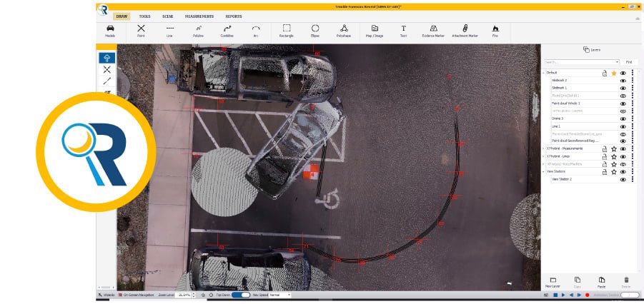Expand X7 hybrid - Measurements group
Image resolution: width=644 pixels, height=304 pixels.
(x=544, y=149)
